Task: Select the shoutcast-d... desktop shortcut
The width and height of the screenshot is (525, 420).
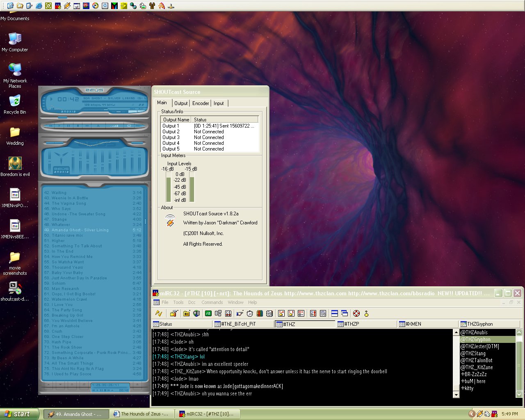Action: (15, 292)
